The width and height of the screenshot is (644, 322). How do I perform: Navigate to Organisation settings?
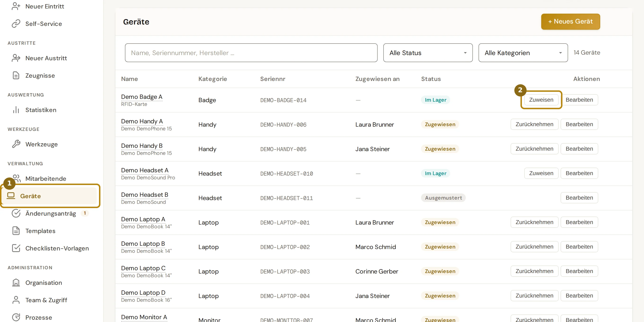coord(44,282)
